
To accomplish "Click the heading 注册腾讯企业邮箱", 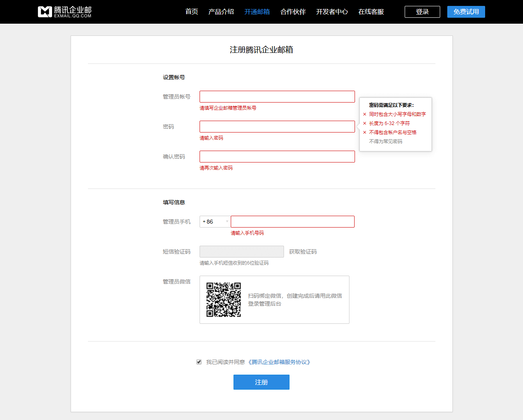I will tap(261, 50).
